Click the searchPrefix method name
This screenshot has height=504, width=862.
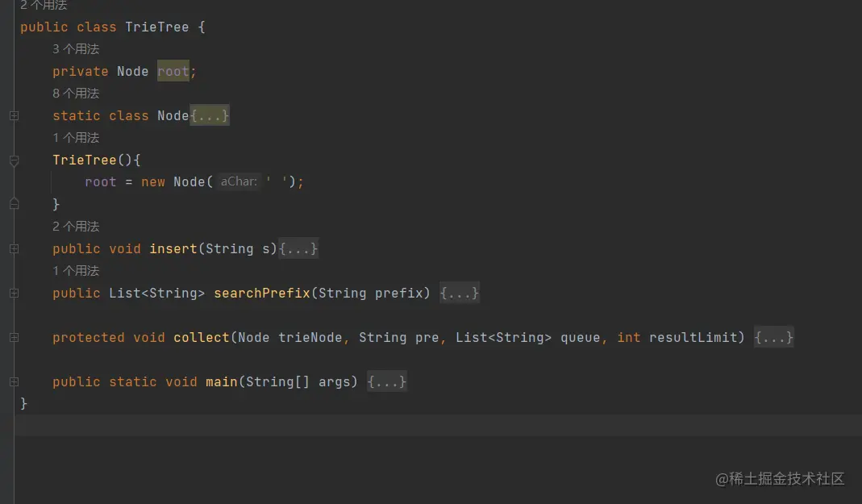262,293
